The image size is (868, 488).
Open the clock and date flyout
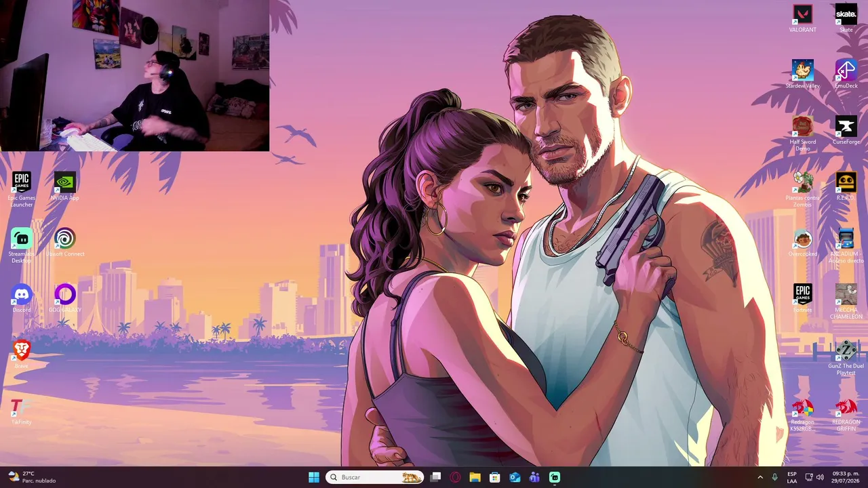[x=845, y=477]
